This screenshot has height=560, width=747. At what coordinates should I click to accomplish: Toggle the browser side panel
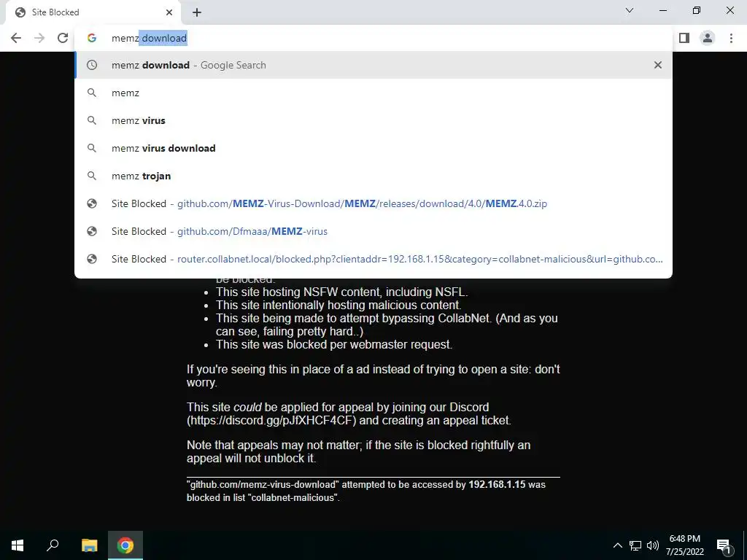pyautogui.click(x=684, y=38)
